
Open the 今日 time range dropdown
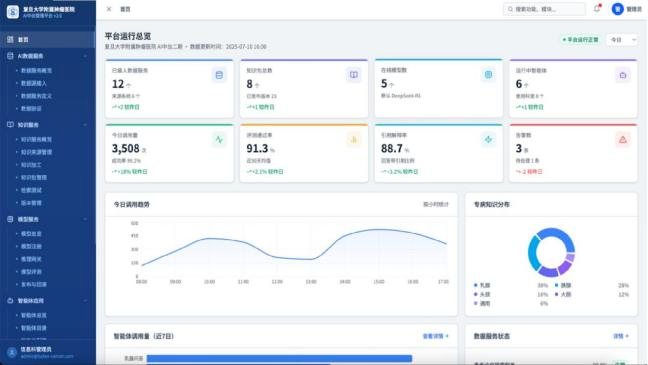(622, 40)
